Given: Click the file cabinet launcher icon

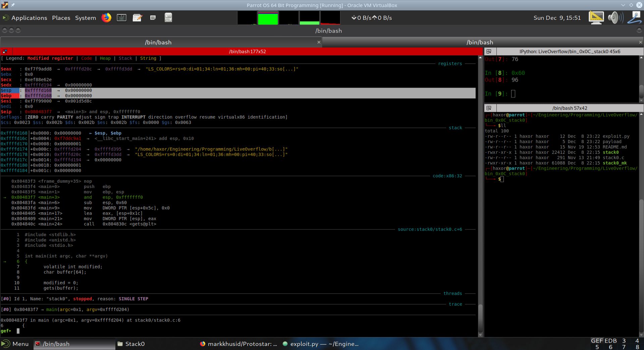Looking at the screenshot, I should coord(168,17).
